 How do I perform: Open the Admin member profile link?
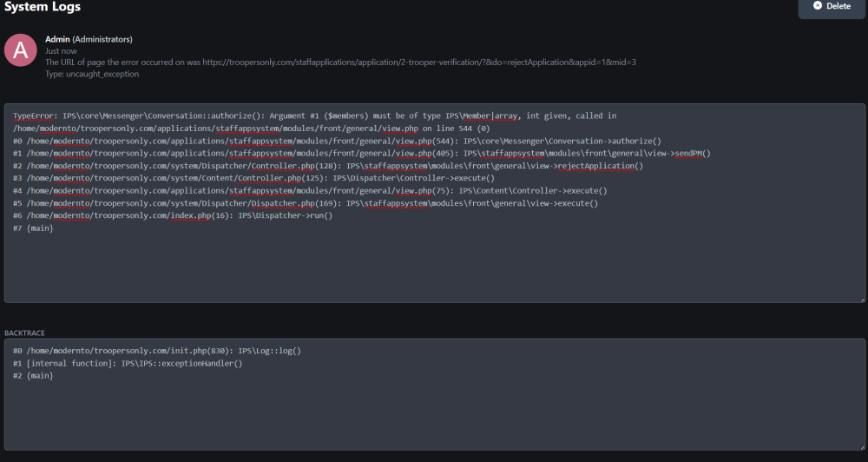57,39
